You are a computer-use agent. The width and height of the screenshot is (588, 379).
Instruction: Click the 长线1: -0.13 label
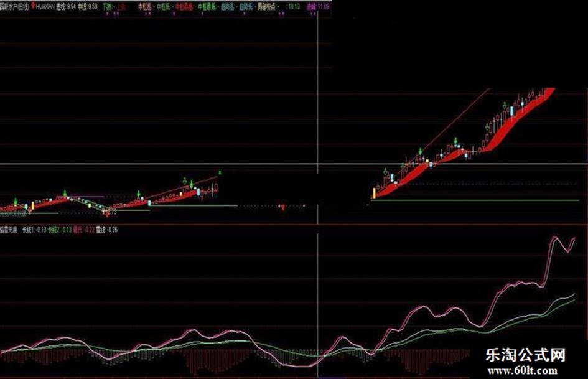click(x=34, y=230)
